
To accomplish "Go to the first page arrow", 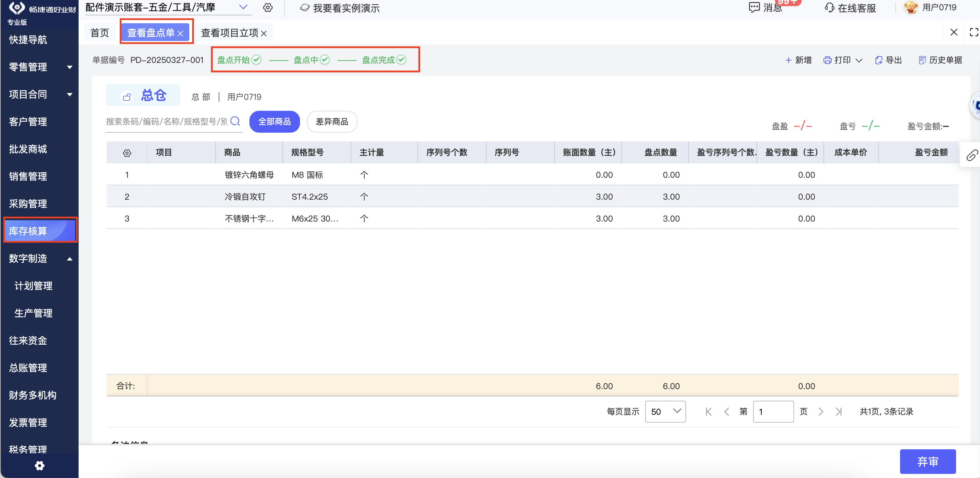I will [708, 411].
